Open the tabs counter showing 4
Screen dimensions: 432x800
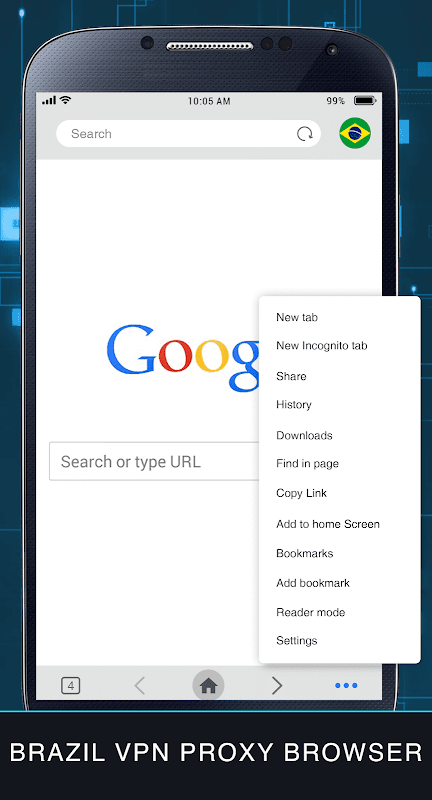[71, 685]
